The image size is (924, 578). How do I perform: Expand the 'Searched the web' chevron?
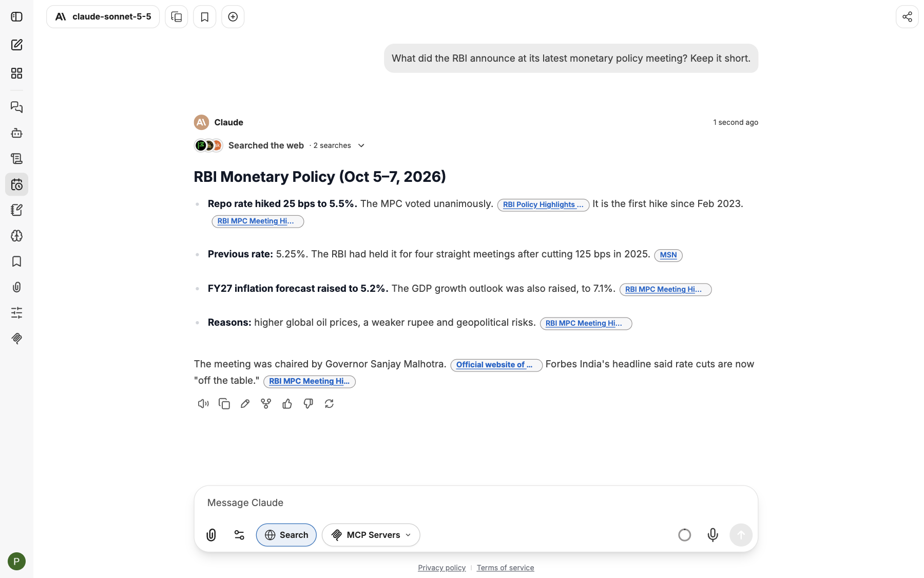click(x=361, y=146)
